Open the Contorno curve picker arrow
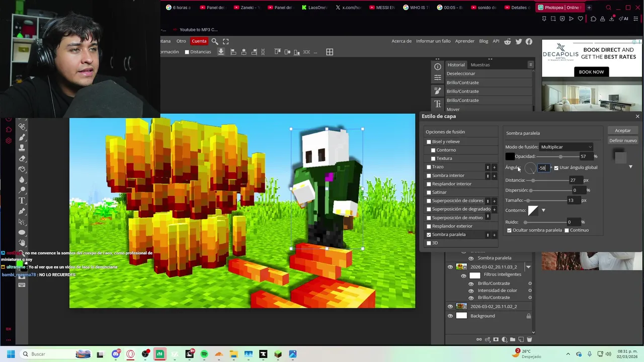The image size is (644, 362). point(543,210)
